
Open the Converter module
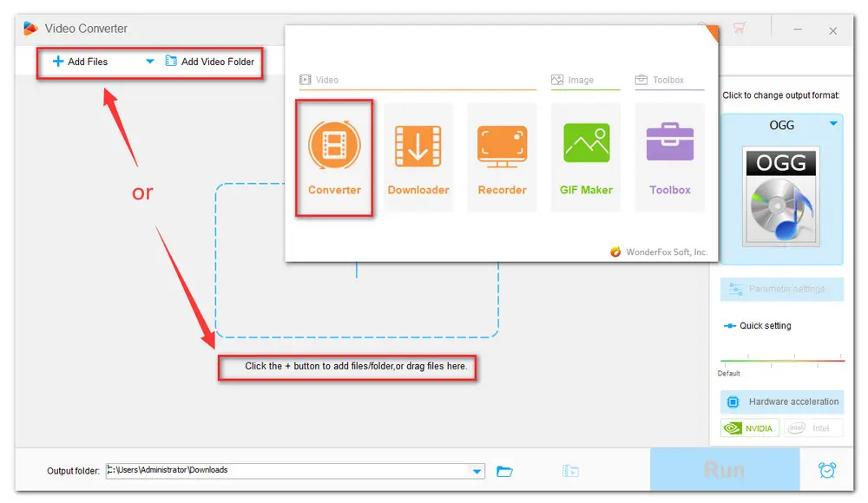coord(334,157)
